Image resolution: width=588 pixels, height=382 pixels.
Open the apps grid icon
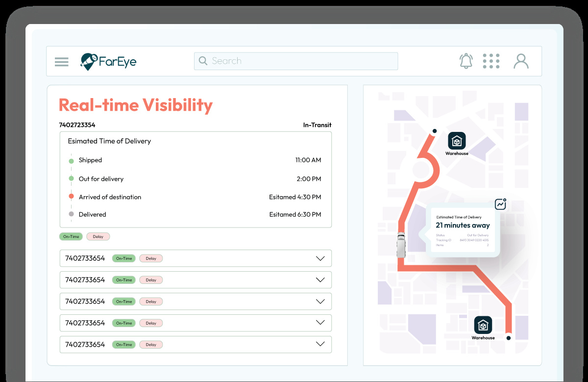491,61
